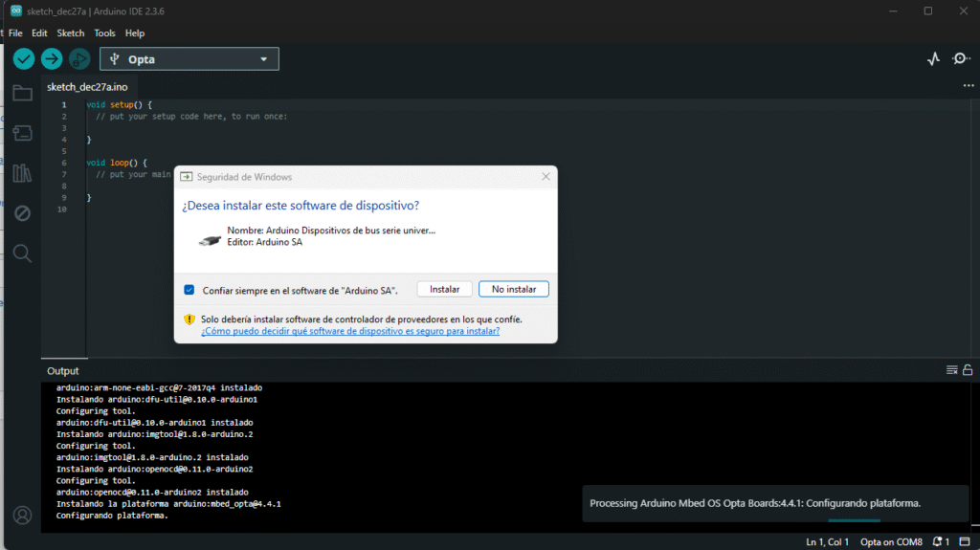Toggle the Output panel lock icon

click(x=968, y=370)
